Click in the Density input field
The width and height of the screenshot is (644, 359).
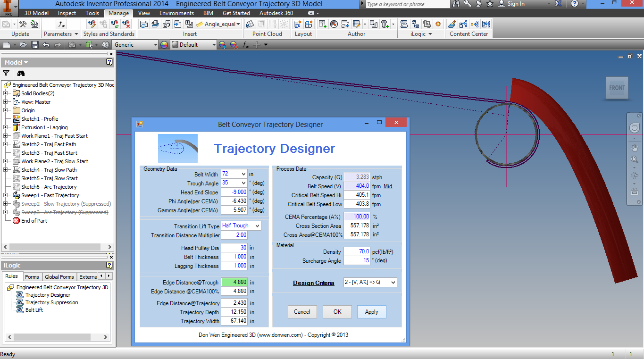coord(357,252)
